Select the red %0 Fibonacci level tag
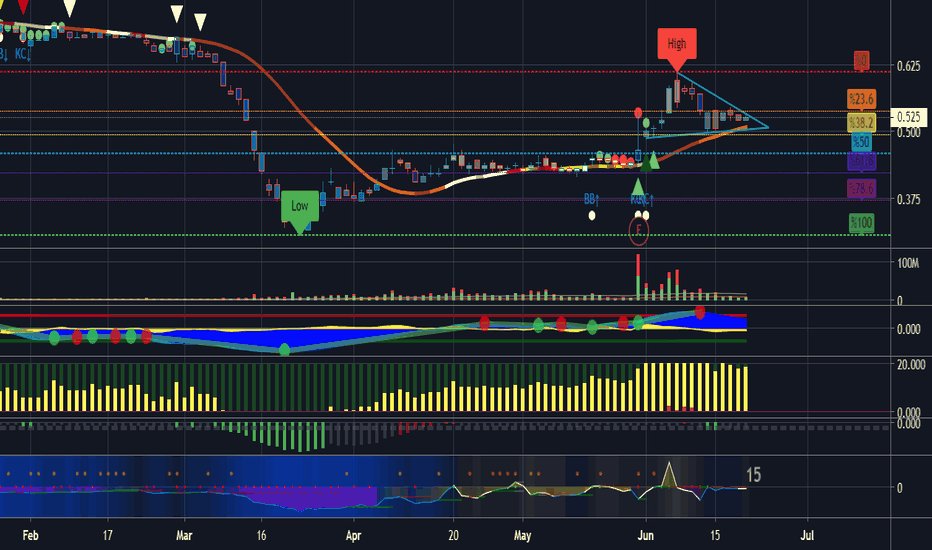The image size is (932, 550). tap(861, 60)
